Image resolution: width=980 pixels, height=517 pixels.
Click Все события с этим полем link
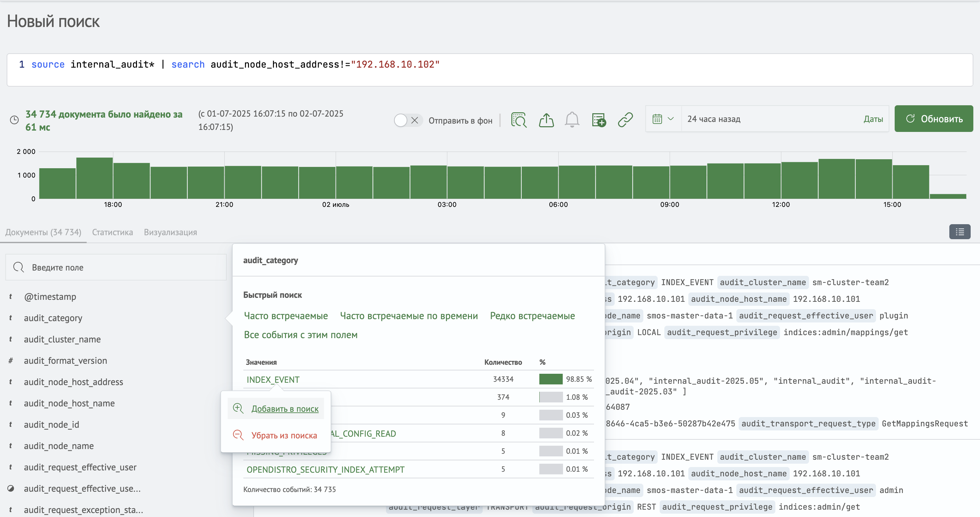[x=301, y=334]
